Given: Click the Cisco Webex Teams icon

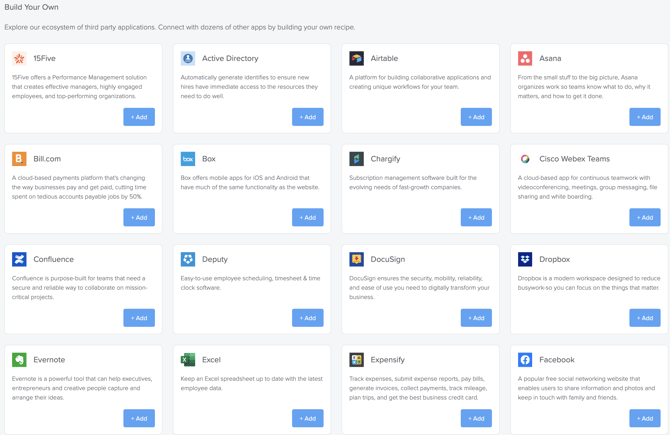Looking at the screenshot, I should pos(525,159).
